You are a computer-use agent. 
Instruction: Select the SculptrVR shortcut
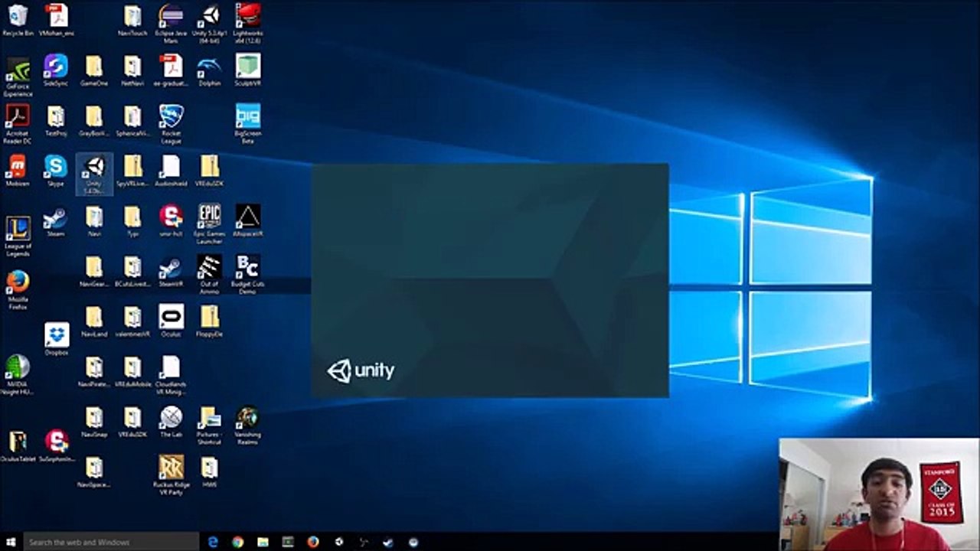[247, 70]
